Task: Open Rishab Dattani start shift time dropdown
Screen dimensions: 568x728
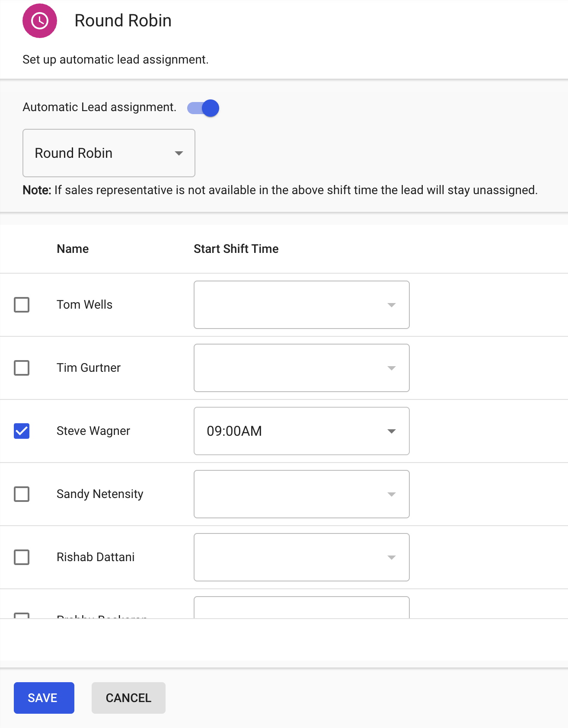Action: tap(301, 557)
